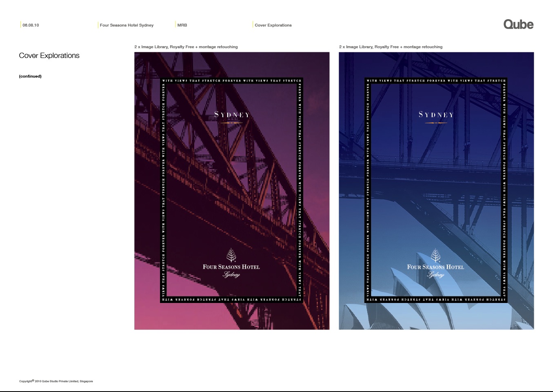Viewport: 553px width, 392px height.
Task: Select the large Cover Explorations page title
Action: (x=49, y=56)
